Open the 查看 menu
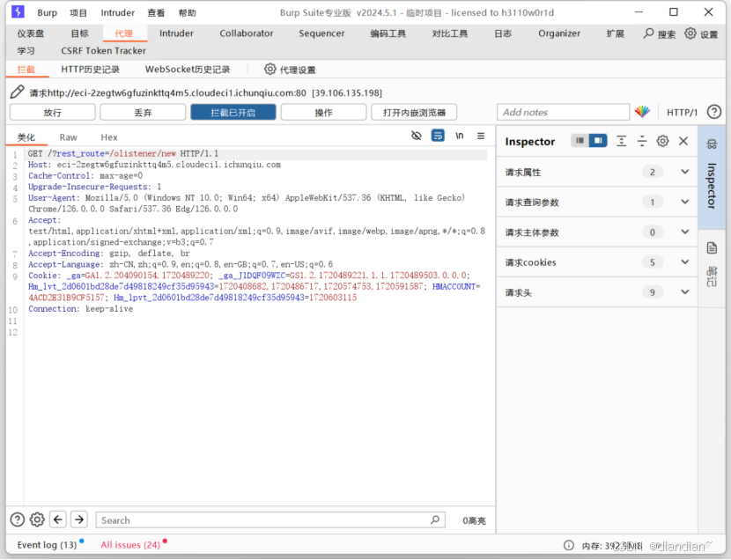This screenshot has width=731, height=560. [156, 12]
